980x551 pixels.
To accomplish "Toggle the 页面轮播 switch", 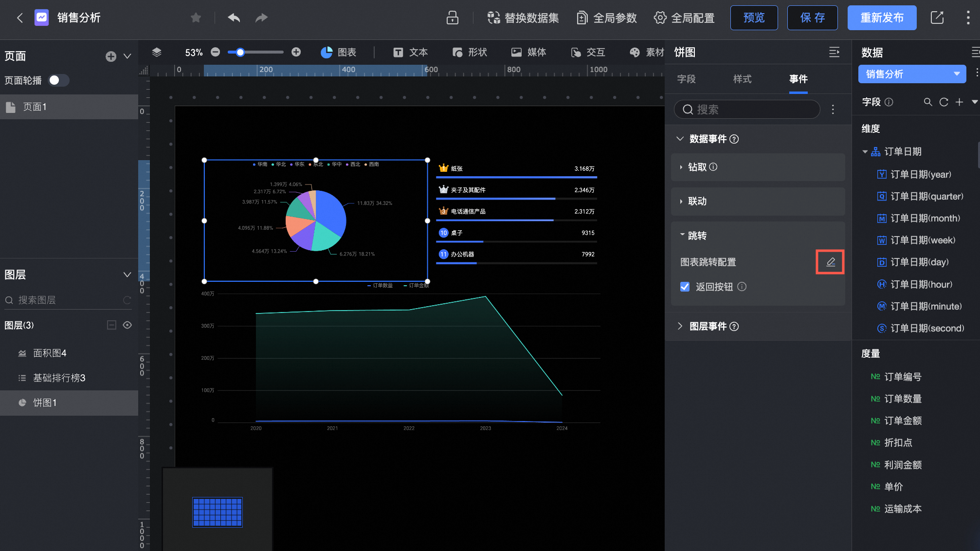I will point(59,80).
